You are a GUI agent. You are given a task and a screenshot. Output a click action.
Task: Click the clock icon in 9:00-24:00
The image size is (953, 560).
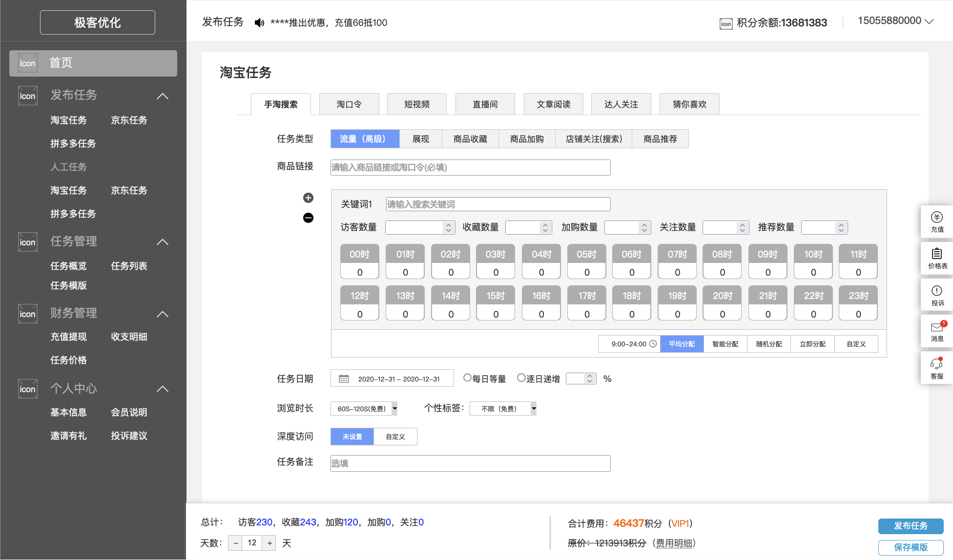tap(653, 344)
